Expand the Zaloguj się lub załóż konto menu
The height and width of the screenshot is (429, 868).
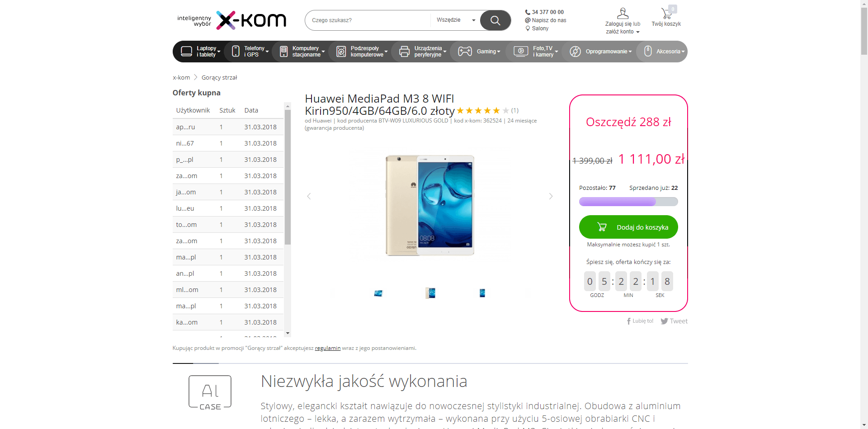623,28
